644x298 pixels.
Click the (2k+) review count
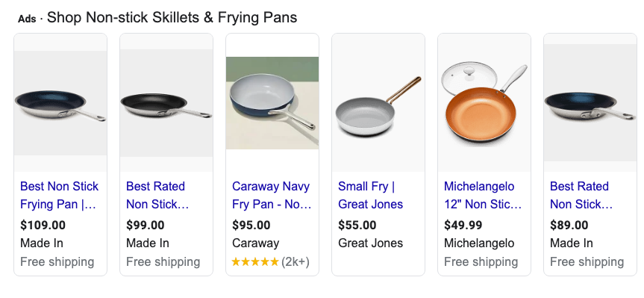[296, 262]
